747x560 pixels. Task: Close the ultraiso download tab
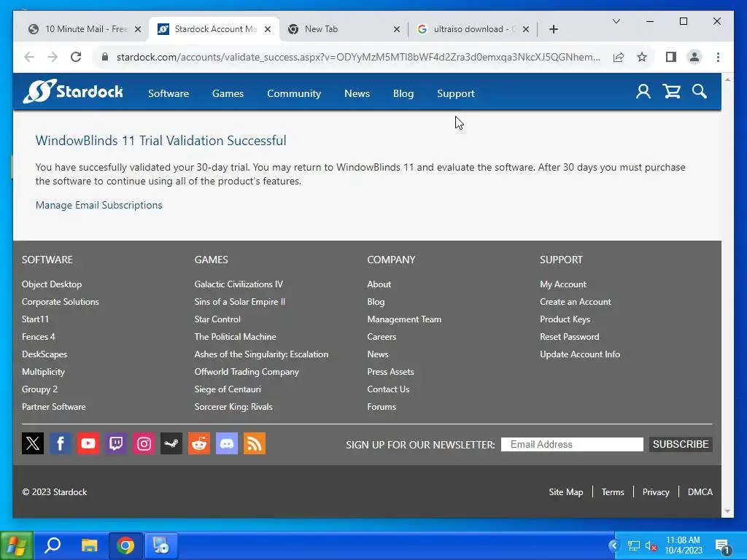click(525, 29)
